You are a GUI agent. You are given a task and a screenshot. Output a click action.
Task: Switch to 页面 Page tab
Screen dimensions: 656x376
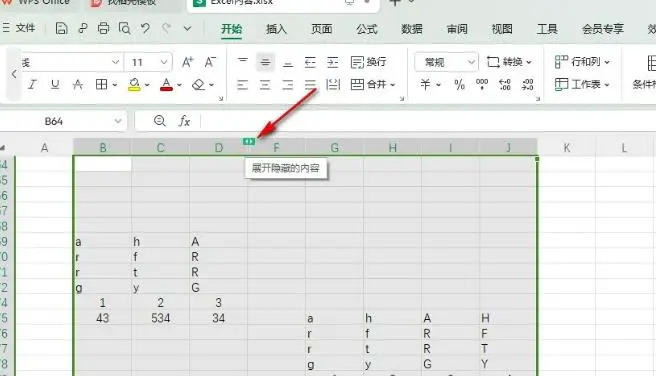click(322, 29)
